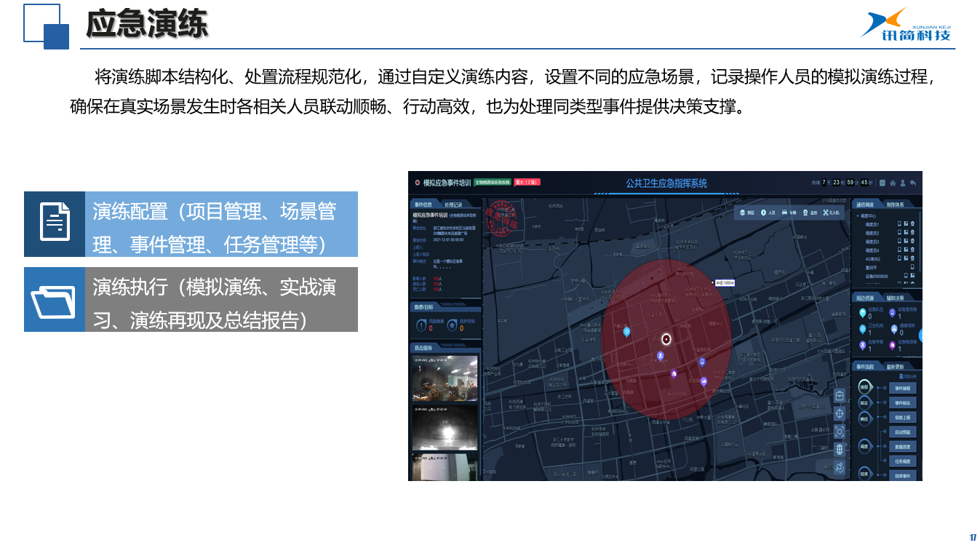
Task: Click the message icon beside the timer
Action: [x=883, y=183]
